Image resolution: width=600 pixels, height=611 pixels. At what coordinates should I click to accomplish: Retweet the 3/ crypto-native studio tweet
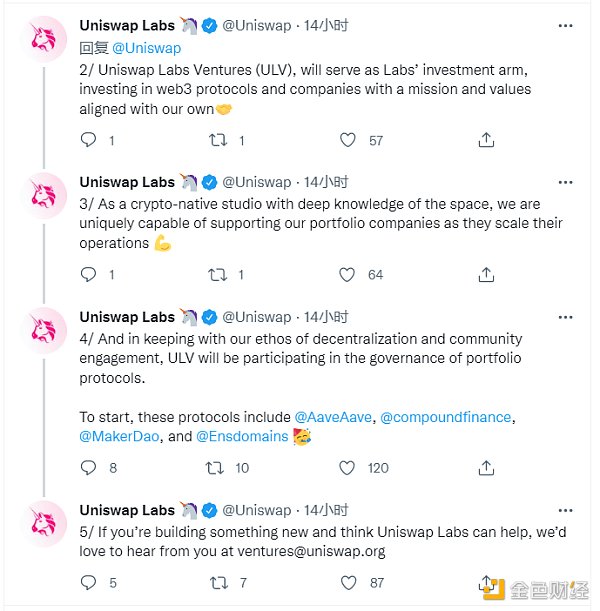pyautogui.click(x=215, y=274)
